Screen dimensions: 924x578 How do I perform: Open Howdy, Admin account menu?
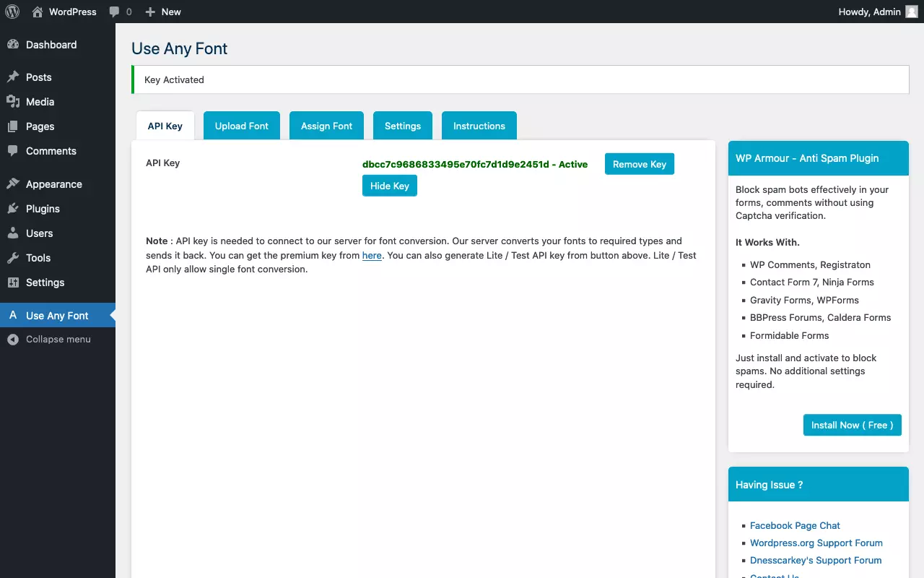(x=878, y=12)
